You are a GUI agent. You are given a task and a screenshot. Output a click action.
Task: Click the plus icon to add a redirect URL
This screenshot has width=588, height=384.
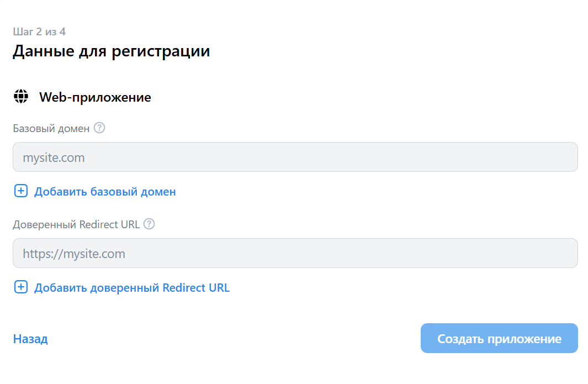tap(20, 287)
